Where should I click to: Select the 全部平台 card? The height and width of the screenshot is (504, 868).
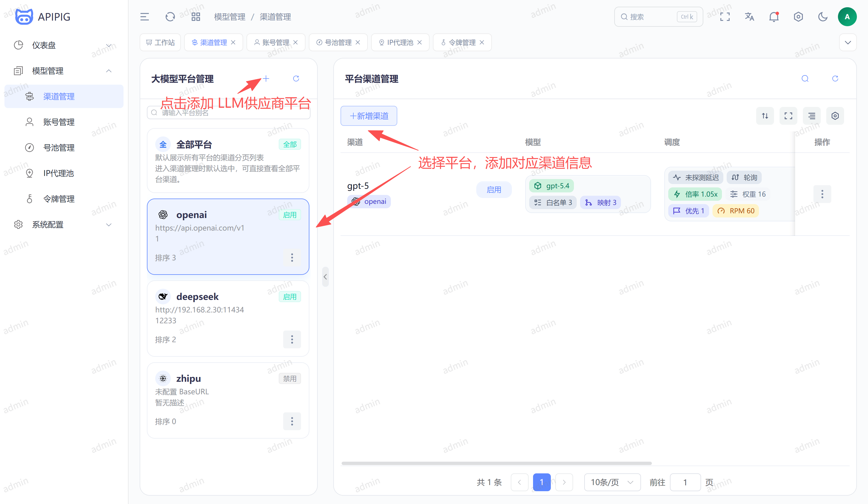[228, 161]
